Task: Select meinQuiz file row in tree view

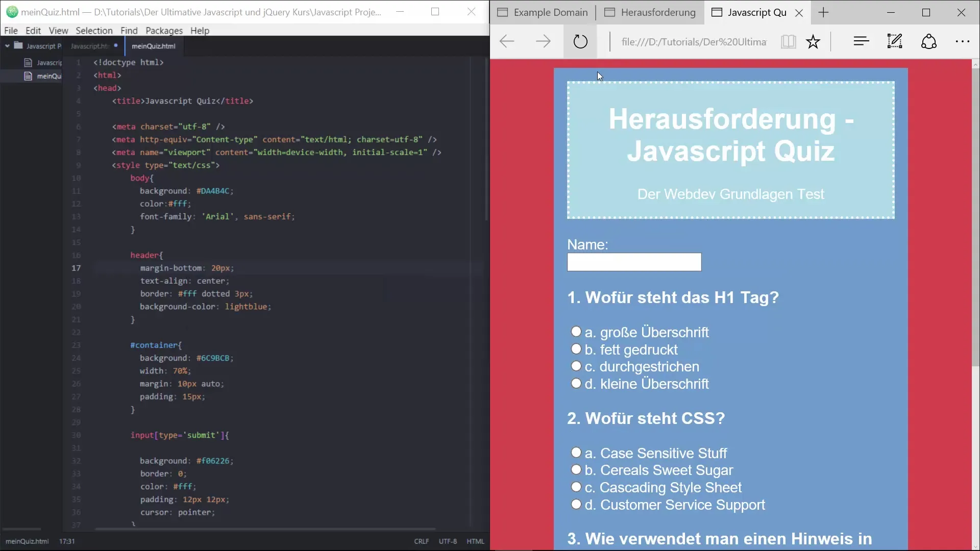Action: click(31, 76)
